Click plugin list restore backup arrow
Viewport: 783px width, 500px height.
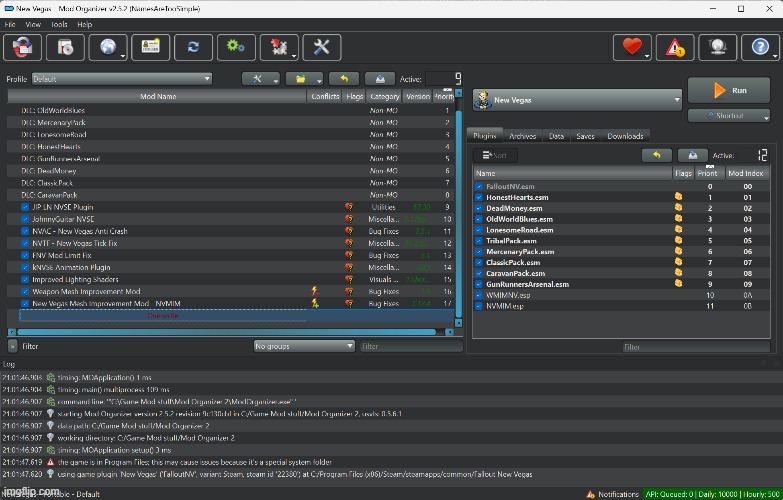coord(657,155)
